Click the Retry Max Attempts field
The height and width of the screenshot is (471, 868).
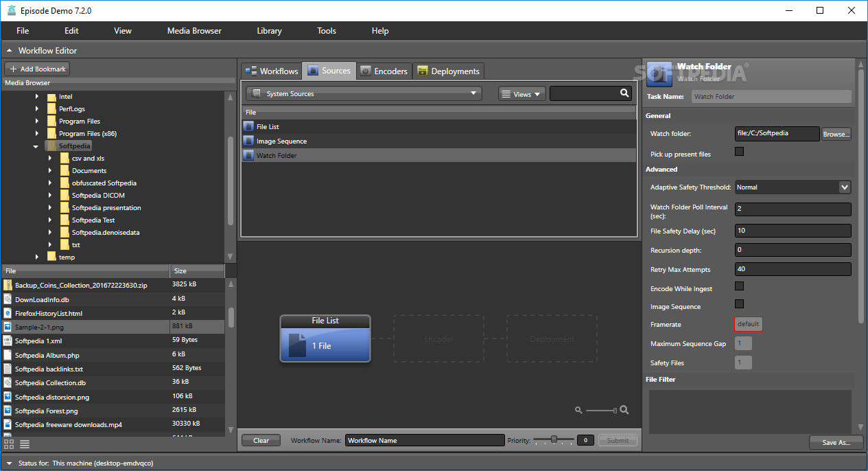793,269
